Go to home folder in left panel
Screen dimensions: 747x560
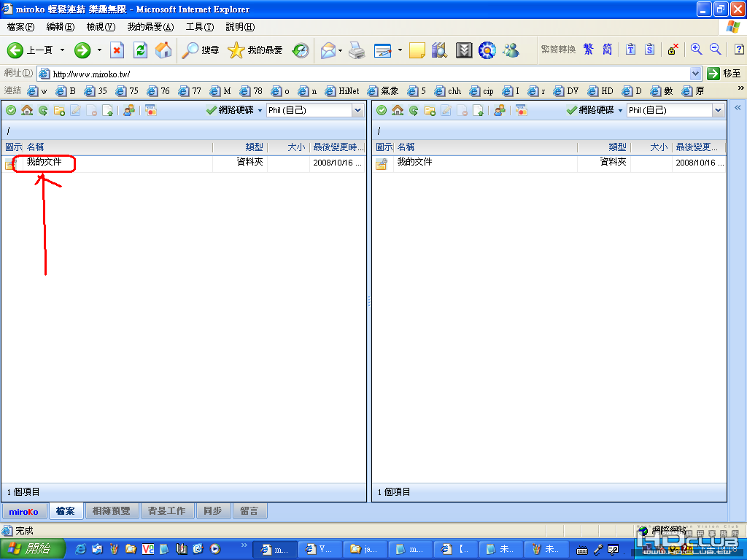pos(27,111)
